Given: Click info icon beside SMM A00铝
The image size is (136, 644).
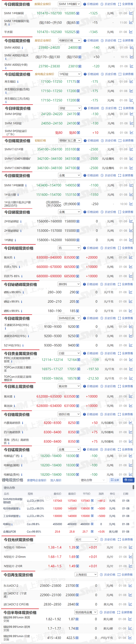Looking at the screenshot, I should pos(22,47).
